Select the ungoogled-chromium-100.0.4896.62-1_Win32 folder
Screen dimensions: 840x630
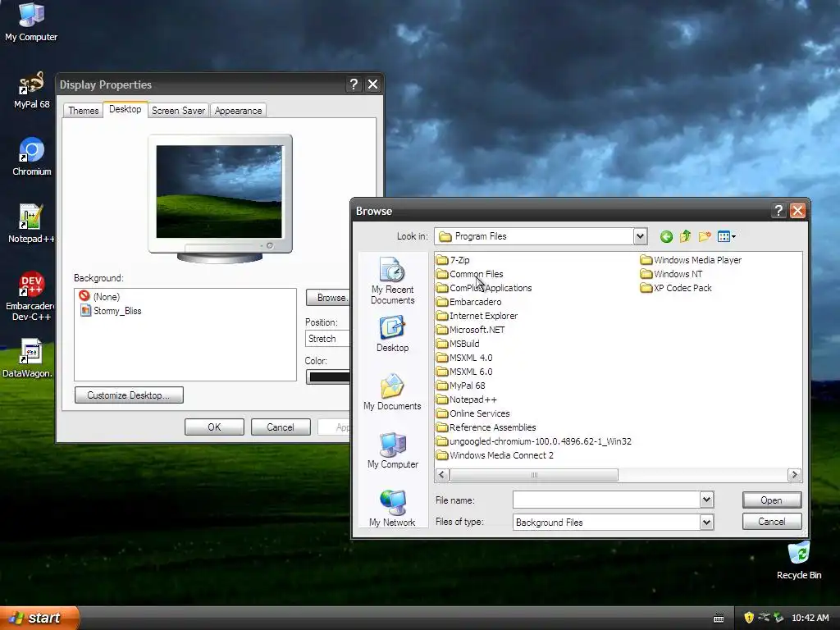tap(534, 441)
